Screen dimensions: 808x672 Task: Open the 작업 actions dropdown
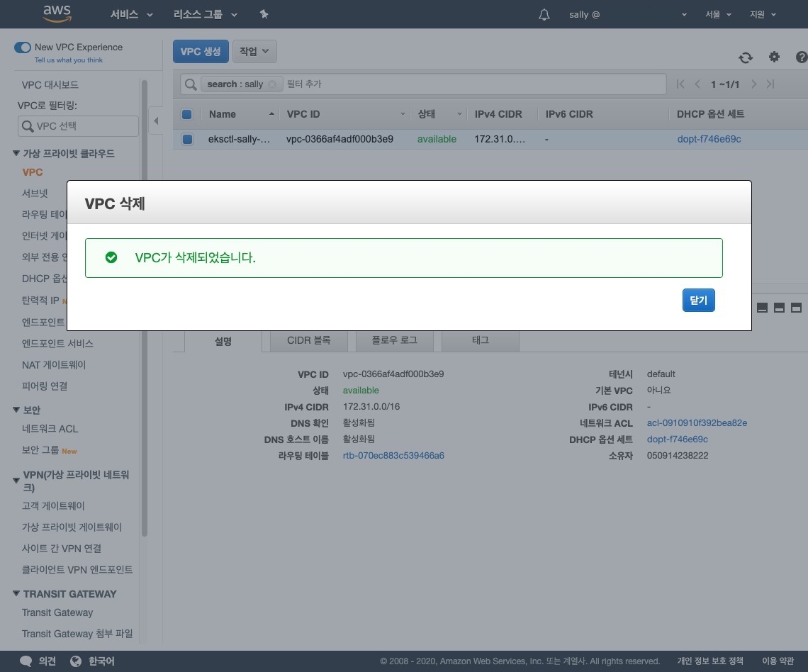[x=254, y=51]
